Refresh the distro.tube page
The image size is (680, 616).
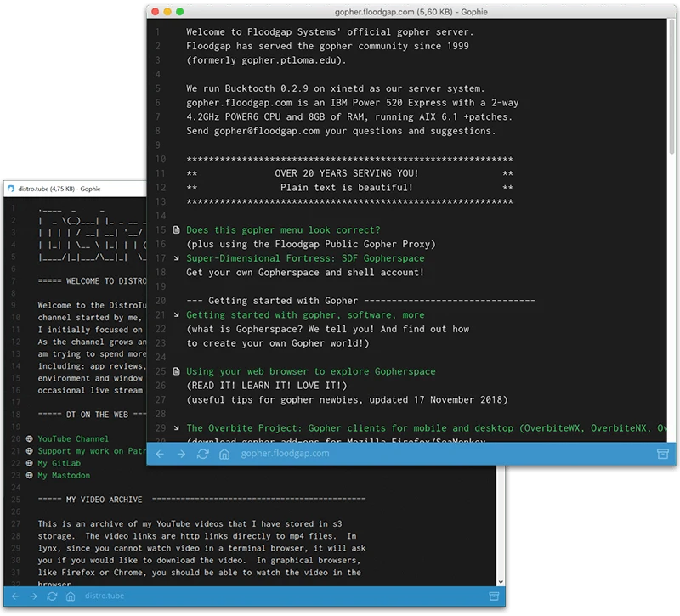pyautogui.click(x=52, y=596)
